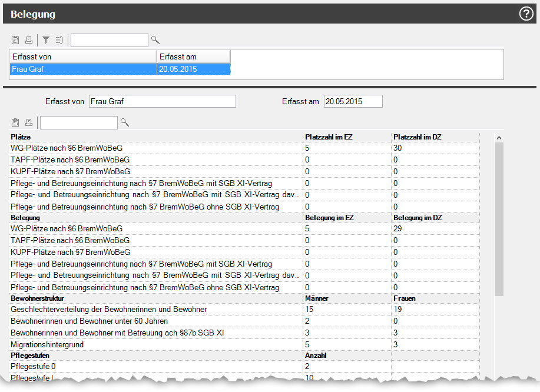Sort by the 'Erfasst am' column header
Screen dimensions: 540x392
[193, 57]
